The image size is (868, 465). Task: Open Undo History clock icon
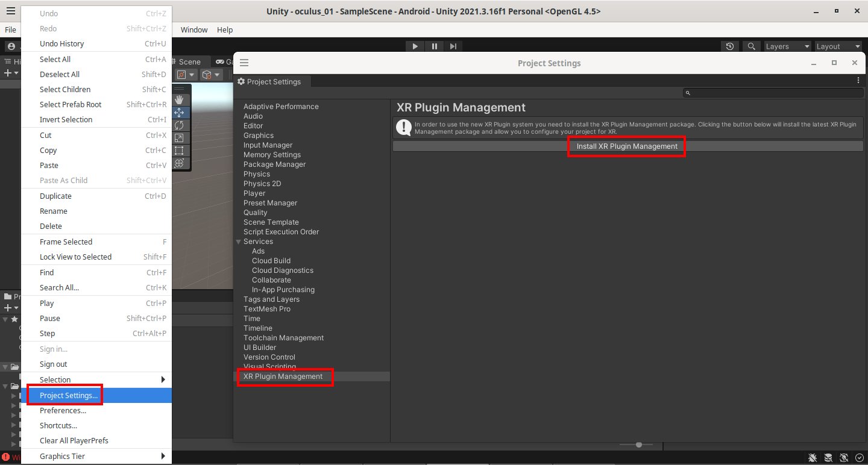tap(730, 46)
